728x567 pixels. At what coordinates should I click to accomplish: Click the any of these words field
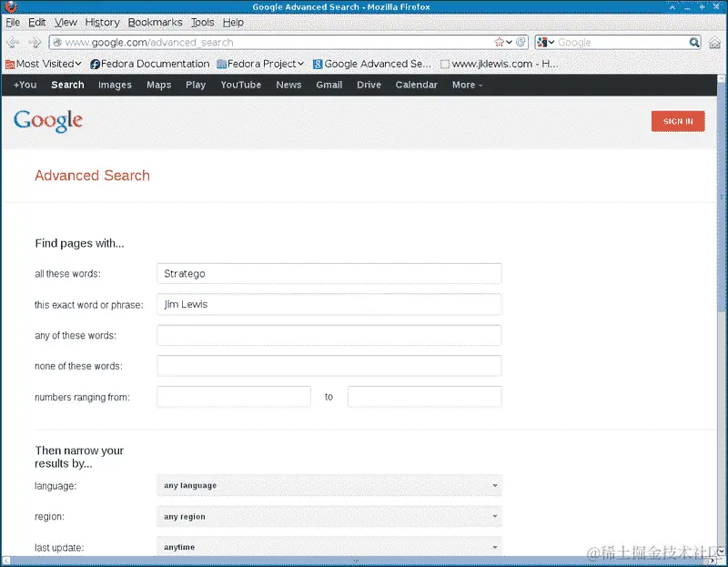(329, 335)
